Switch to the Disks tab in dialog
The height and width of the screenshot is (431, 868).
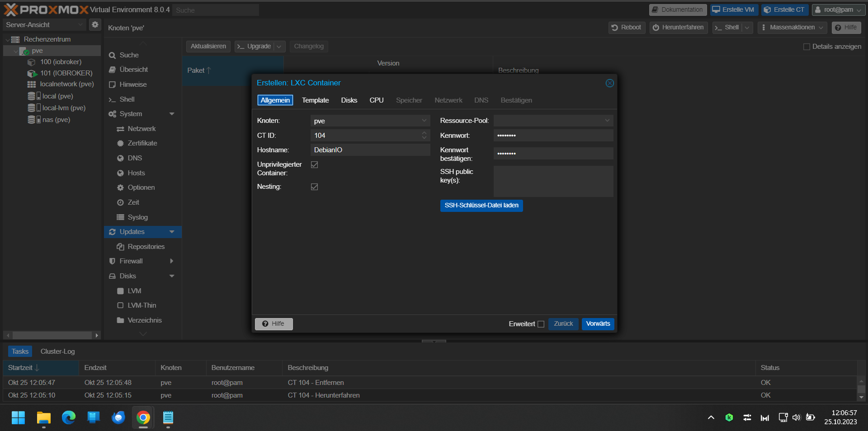click(x=349, y=100)
